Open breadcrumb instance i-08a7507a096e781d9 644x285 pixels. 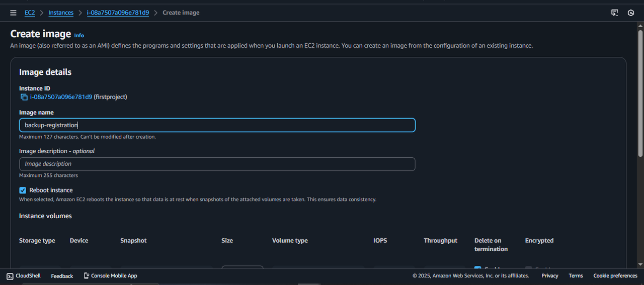coord(118,13)
